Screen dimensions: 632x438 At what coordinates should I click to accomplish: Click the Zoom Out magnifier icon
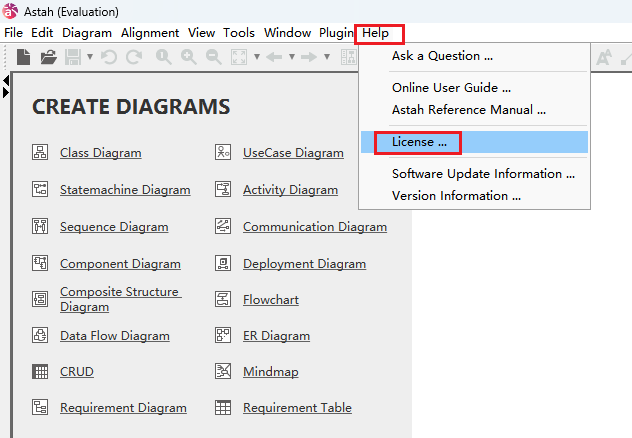click(x=214, y=57)
